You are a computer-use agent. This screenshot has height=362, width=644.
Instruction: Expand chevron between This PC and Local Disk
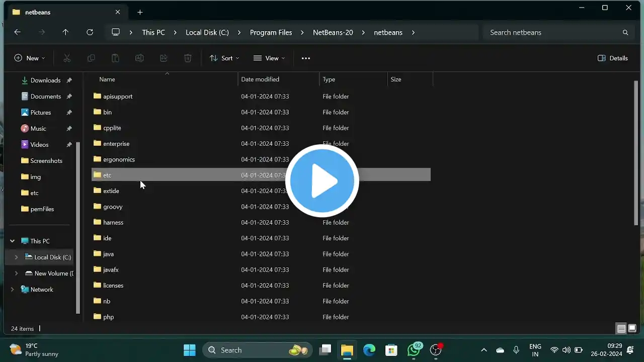[x=175, y=32]
